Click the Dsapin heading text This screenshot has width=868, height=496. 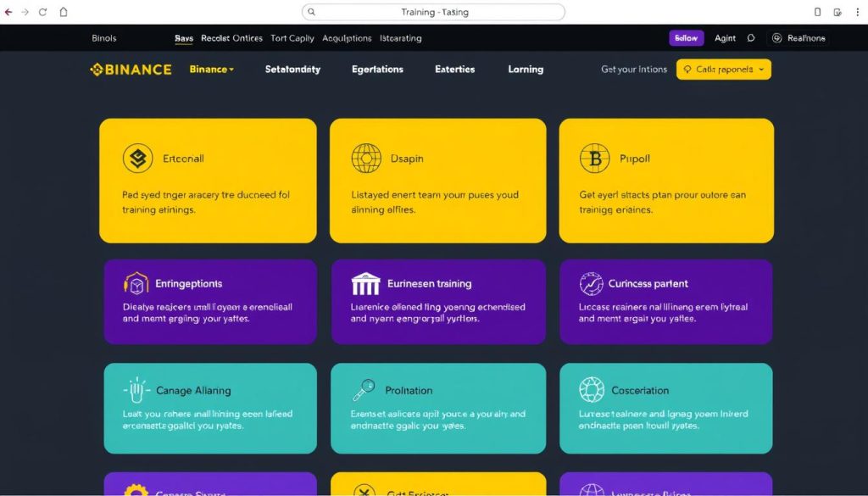[407, 159]
